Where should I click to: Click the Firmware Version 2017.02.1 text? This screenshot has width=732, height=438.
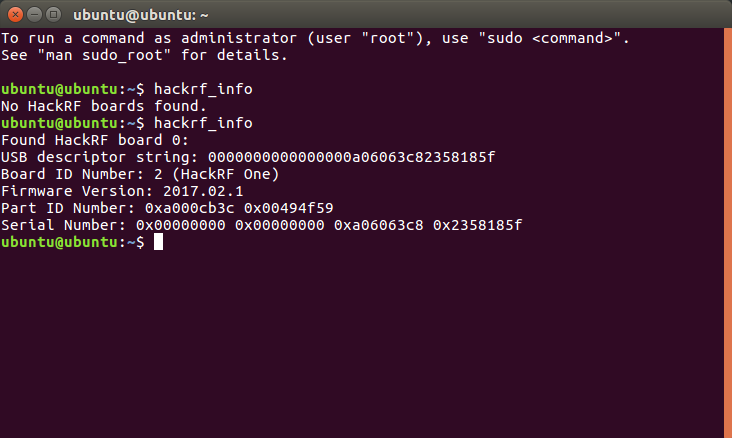coord(122,191)
